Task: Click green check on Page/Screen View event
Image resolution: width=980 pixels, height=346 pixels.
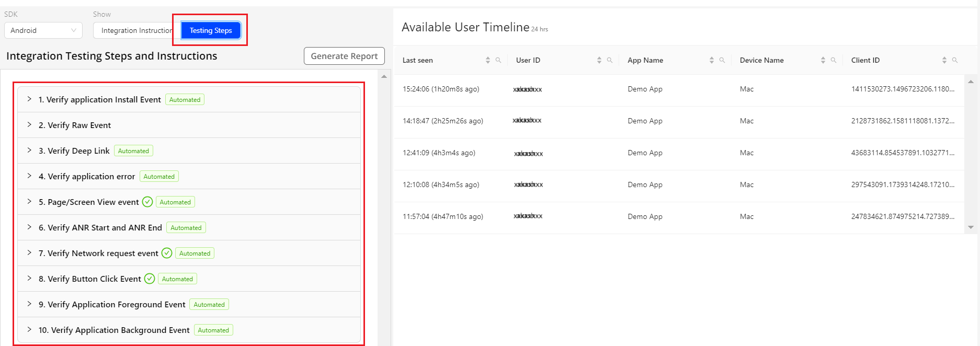Action: coord(147,202)
